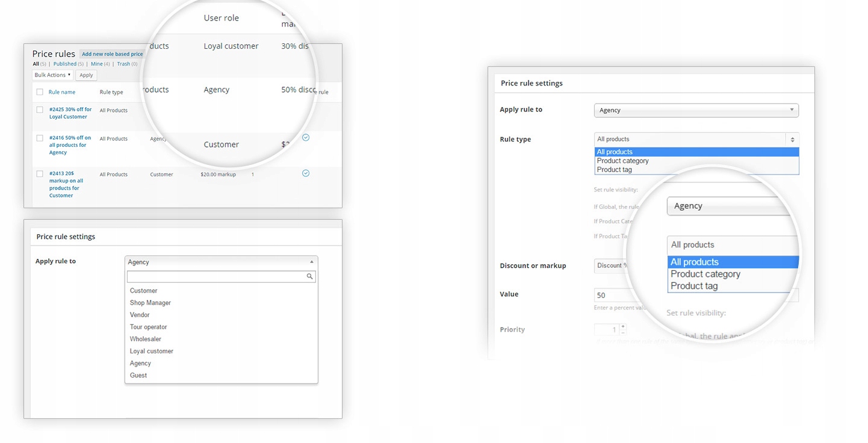This screenshot has height=443, width=868.
Task: Choose Shop Manager from the role list
Action: coord(150,303)
